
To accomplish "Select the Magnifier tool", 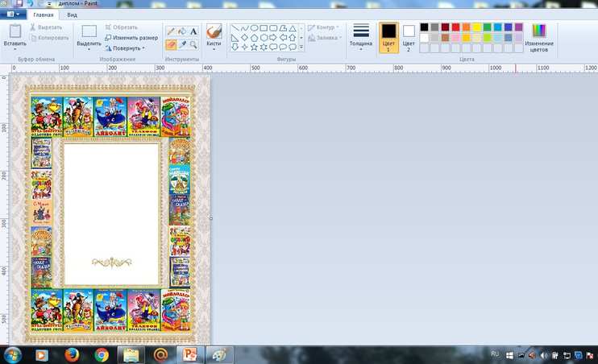I will point(193,45).
